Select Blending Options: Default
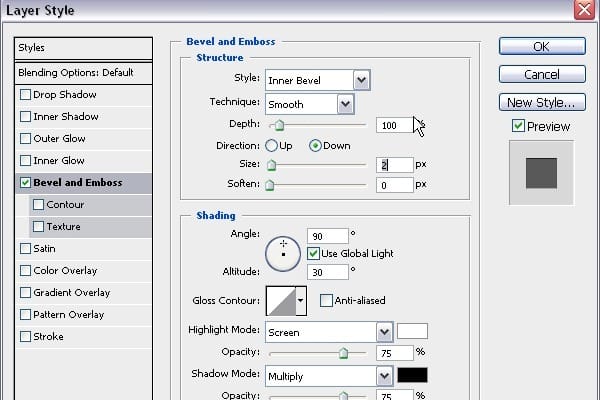 pos(83,73)
